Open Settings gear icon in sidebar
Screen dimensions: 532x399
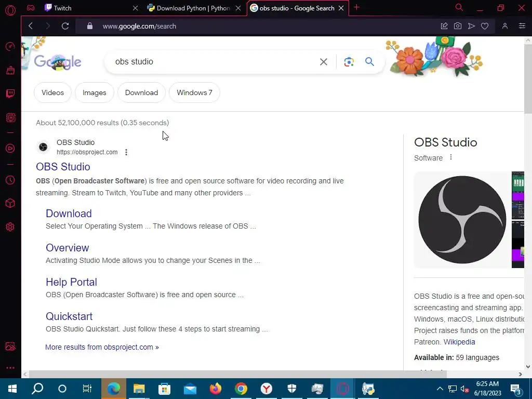pyautogui.click(x=10, y=227)
